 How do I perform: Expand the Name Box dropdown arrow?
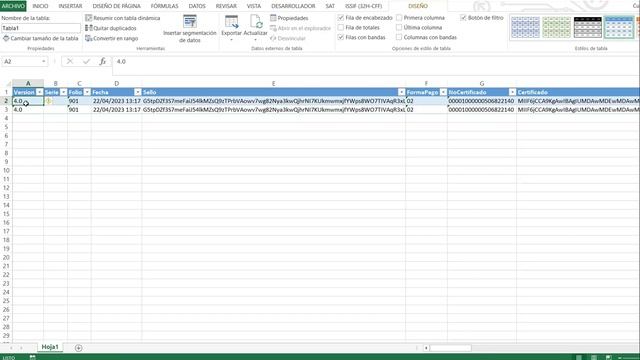[44, 61]
